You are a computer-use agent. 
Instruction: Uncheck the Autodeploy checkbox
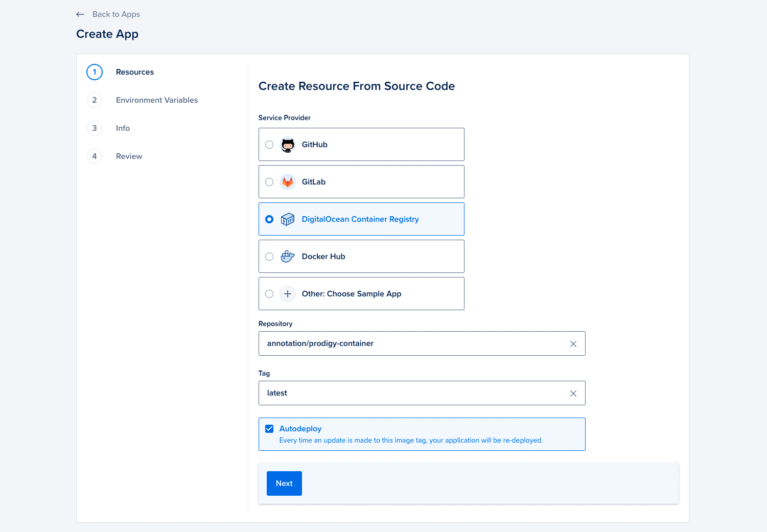coord(269,429)
